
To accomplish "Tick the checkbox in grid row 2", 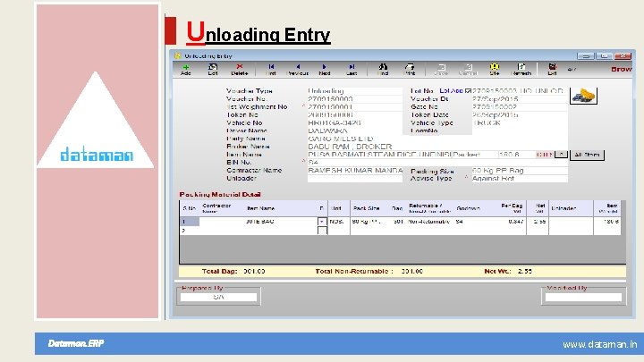I will (x=322, y=231).
